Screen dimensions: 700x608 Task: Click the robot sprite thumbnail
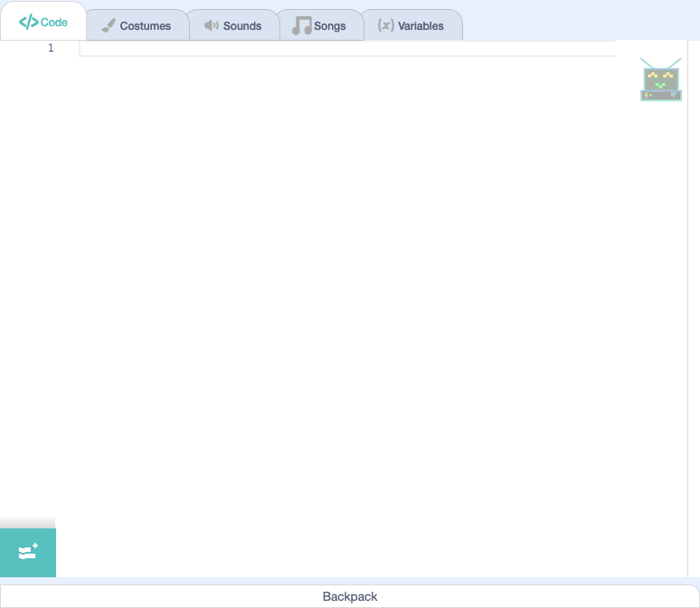click(661, 80)
